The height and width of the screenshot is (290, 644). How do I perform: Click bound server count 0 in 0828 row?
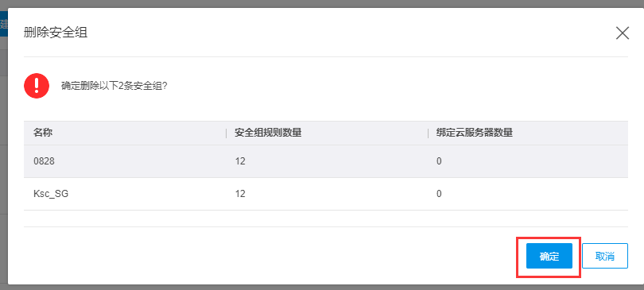pyautogui.click(x=439, y=161)
